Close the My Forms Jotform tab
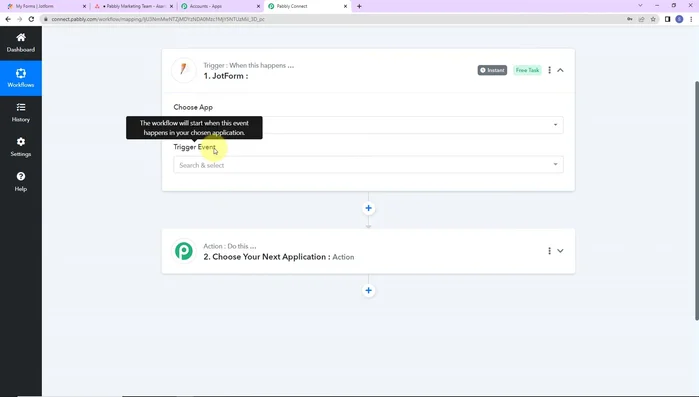 [84, 6]
